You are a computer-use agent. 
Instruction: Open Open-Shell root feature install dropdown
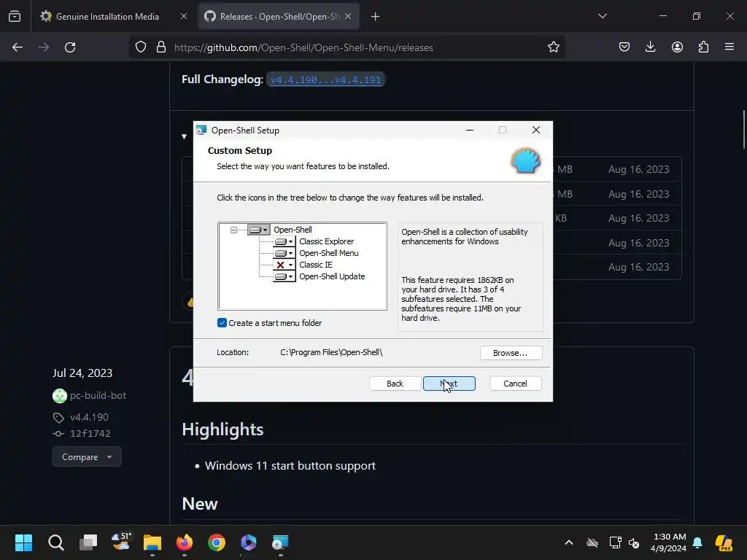[259, 230]
